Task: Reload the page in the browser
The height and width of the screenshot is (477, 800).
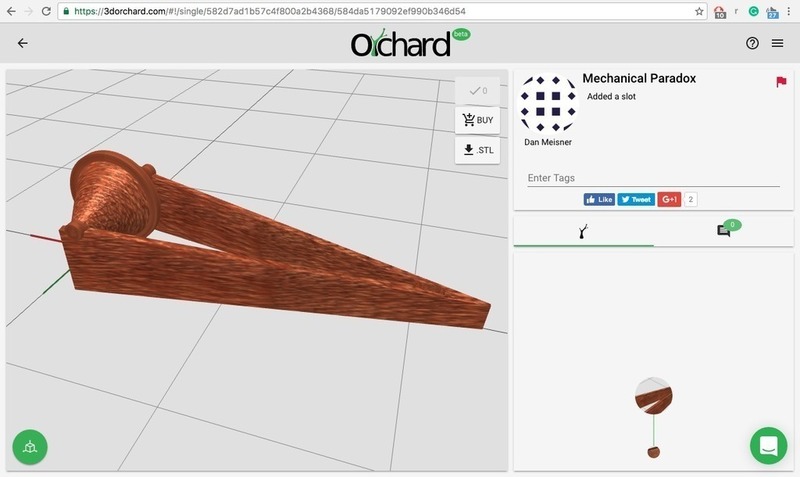Action: coord(46,11)
